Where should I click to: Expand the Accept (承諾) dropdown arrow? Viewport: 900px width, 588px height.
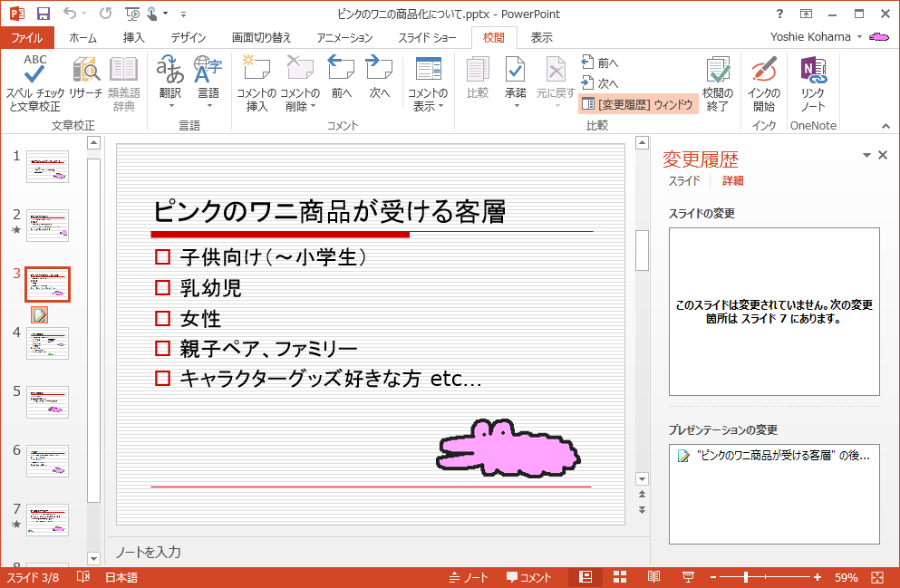tap(516, 106)
